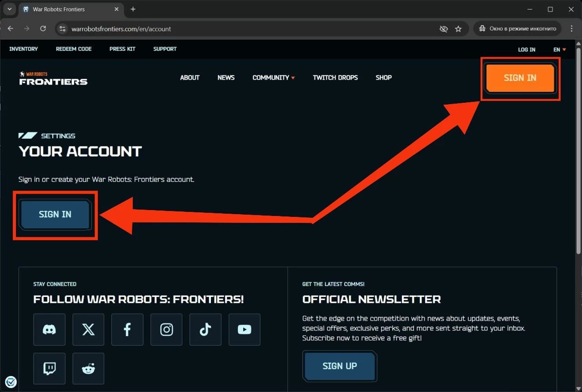582x392 pixels.
Task: Go to the Twitch Drops menu item
Action: pos(335,78)
